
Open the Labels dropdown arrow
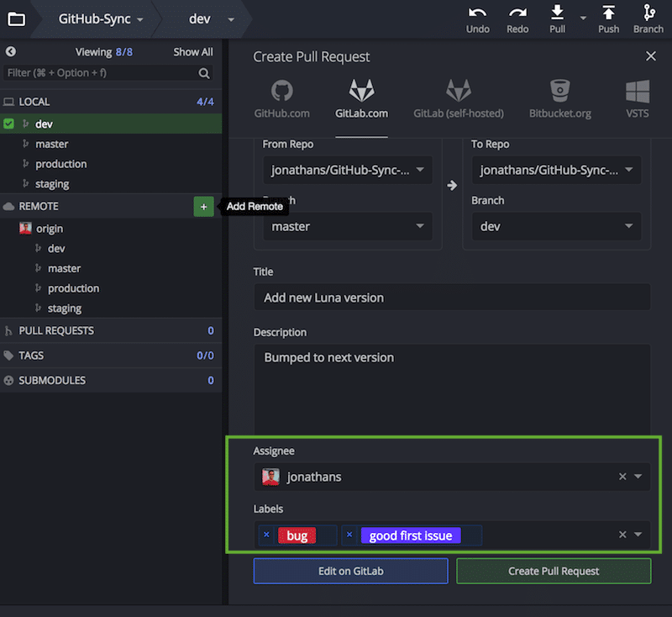(x=638, y=535)
